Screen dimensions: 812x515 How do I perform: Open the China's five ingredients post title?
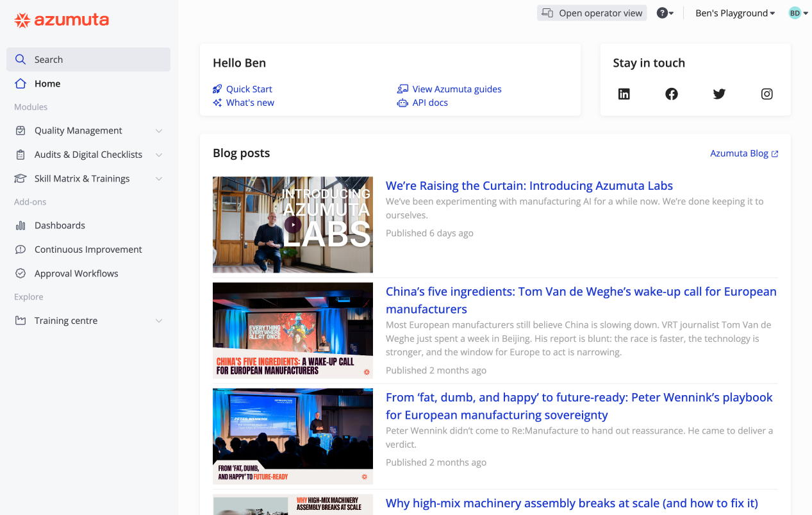point(581,300)
